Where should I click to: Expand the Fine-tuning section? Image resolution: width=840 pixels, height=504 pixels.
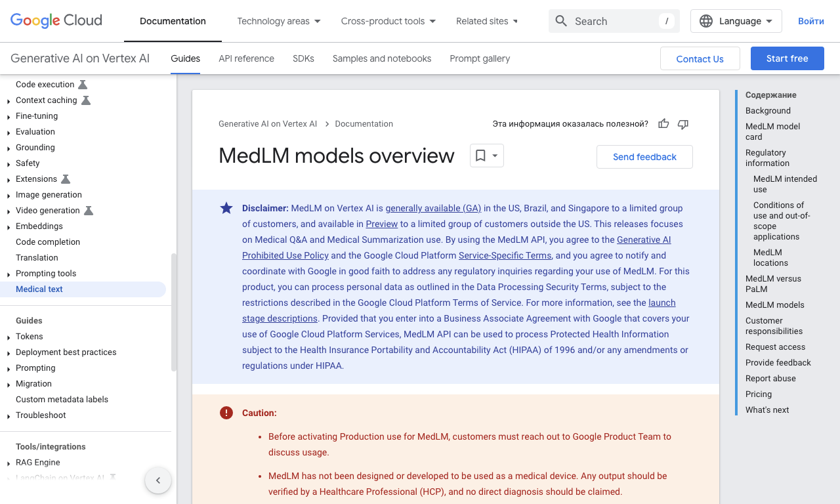(9, 117)
